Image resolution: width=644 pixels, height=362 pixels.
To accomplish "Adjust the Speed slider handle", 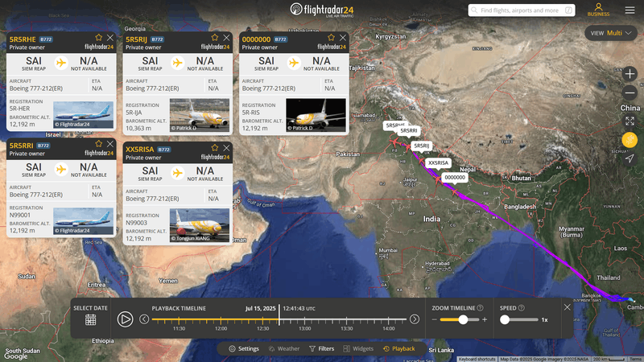I will click(x=505, y=319).
